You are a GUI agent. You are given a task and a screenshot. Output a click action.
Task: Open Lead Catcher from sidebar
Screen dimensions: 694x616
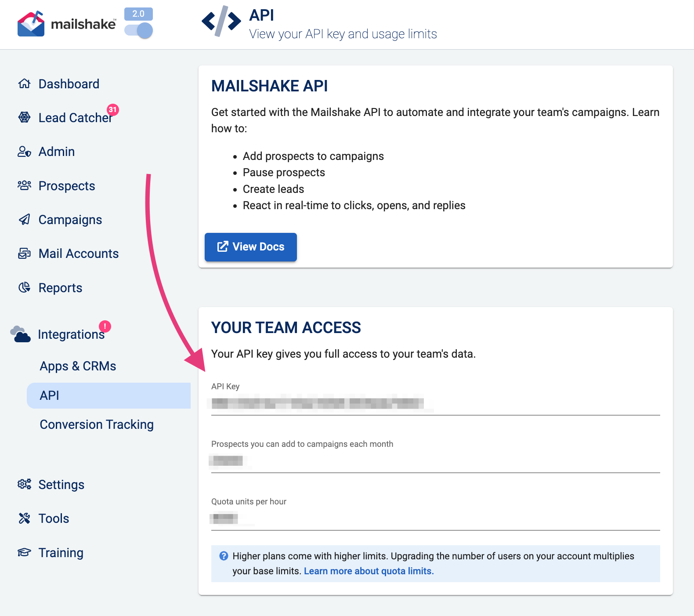[x=75, y=118]
